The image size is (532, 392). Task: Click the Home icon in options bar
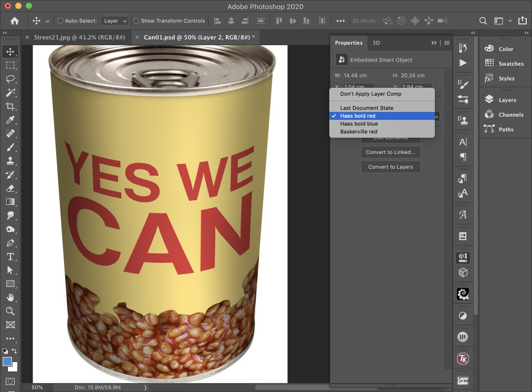(15, 21)
